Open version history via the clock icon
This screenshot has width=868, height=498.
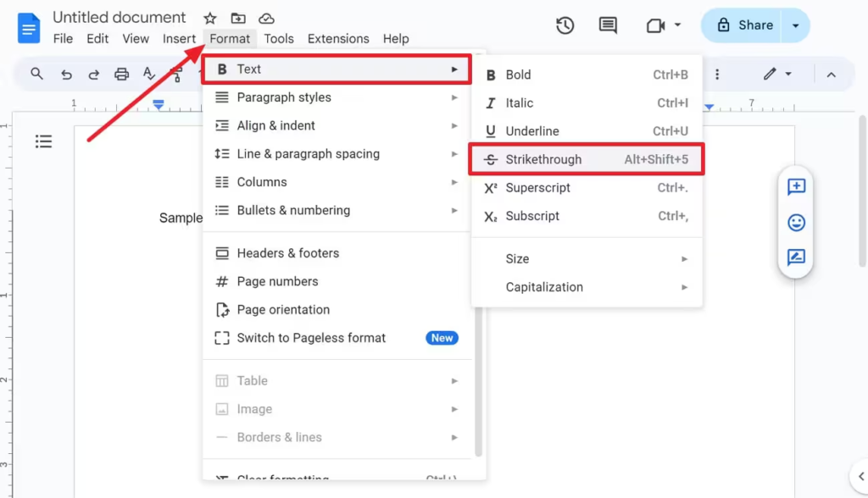565,25
